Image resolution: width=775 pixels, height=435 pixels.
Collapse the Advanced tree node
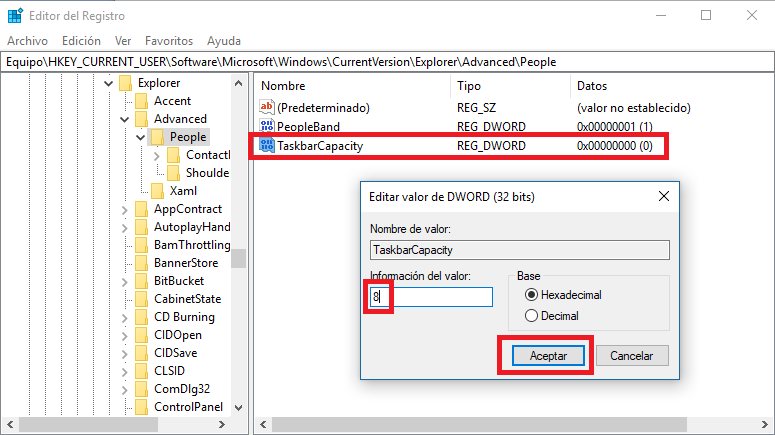[x=125, y=119]
